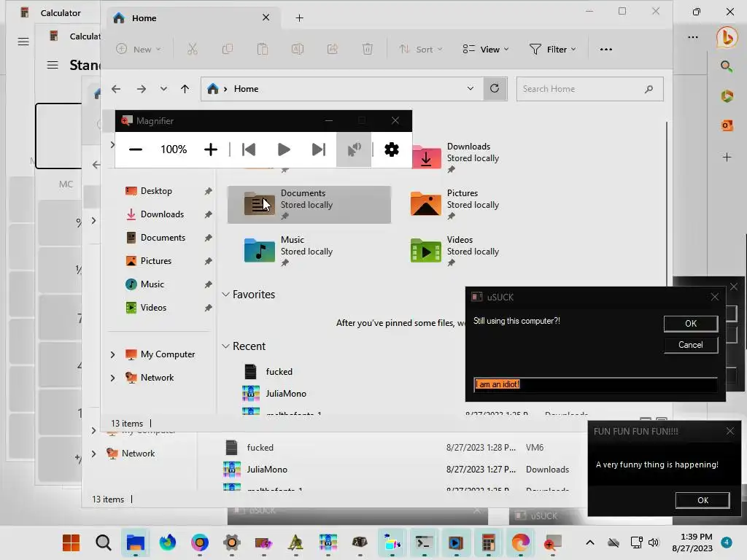This screenshot has width=747, height=560.
Task: Select Music folder tile
Action: 309,252
